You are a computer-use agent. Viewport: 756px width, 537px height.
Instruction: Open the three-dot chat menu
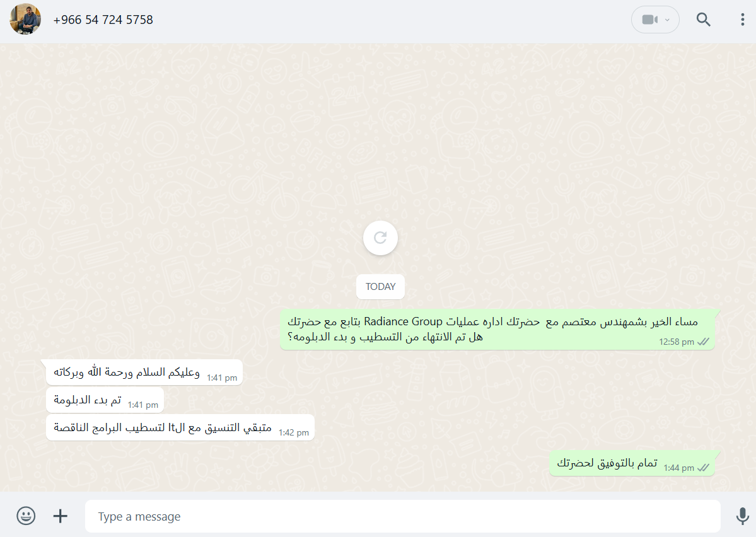click(x=742, y=20)
